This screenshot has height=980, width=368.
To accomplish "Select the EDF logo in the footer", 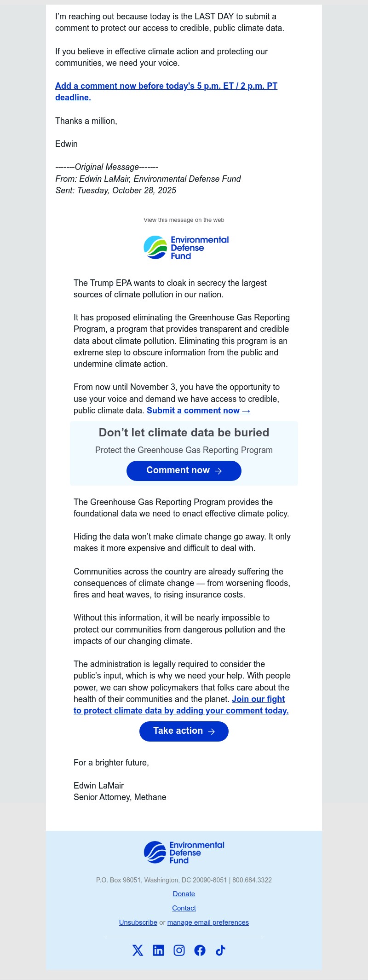I will click(184, 852).
